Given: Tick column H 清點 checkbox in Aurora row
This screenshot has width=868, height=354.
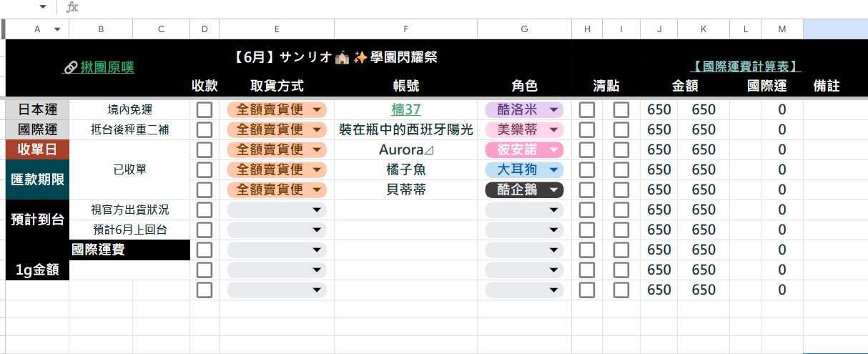Looking at the screenshot, I should click(x=587, y=149).
